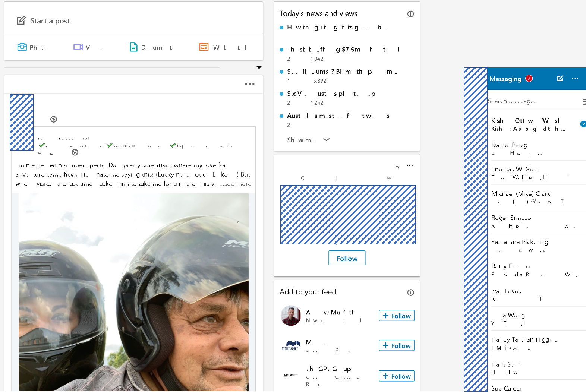Click the Mirvac company logo
This screenshot has height=392, width=586.
[291, 345]
